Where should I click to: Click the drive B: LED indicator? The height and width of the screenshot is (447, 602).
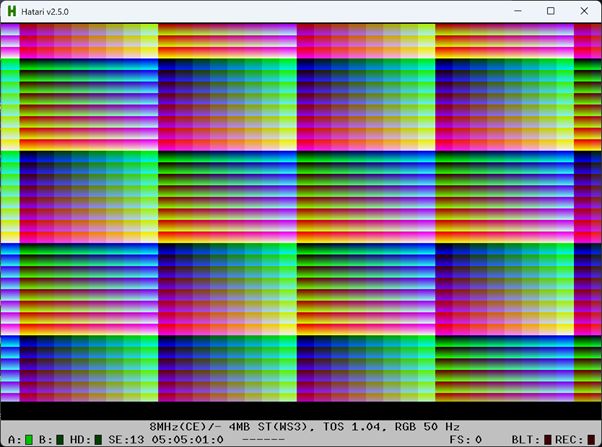point(60,439)
